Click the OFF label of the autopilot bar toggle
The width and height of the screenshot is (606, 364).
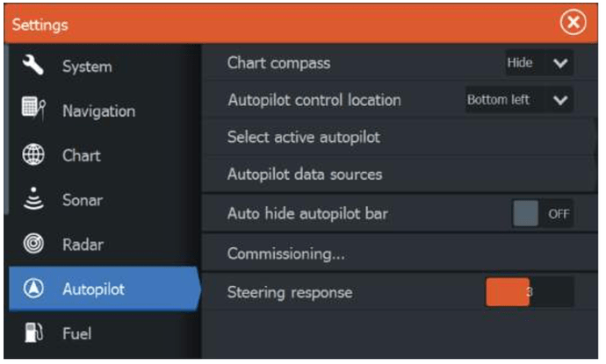(559, 214)
